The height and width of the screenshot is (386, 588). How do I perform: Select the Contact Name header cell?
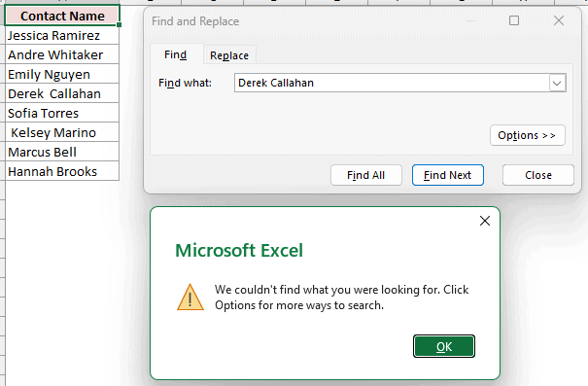coord(62,16)
